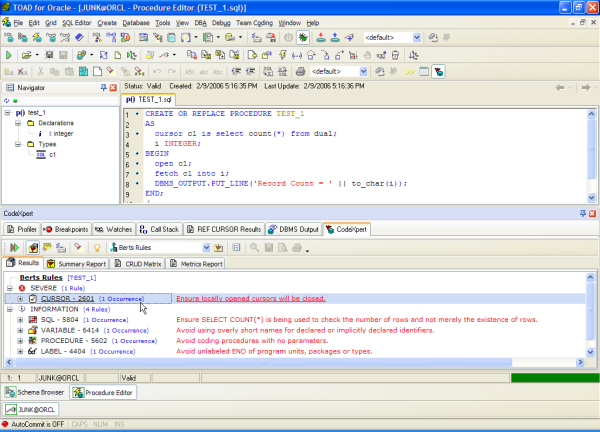The height and width of the screenshot is (432, 600).
Task: Expand the LABEL - 4404 rule
Action: click(x=20, y=351)
